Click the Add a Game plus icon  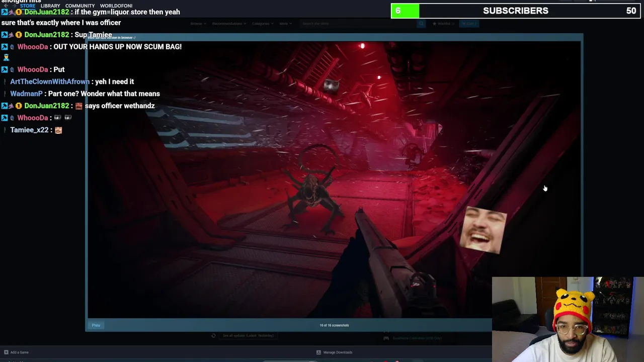(x=6, y=352)
